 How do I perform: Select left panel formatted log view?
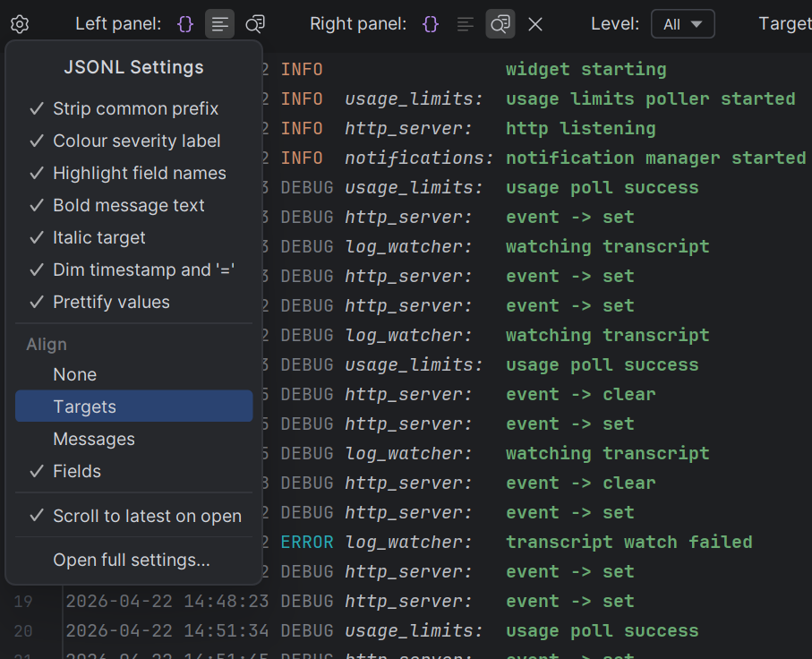(219, 23)
